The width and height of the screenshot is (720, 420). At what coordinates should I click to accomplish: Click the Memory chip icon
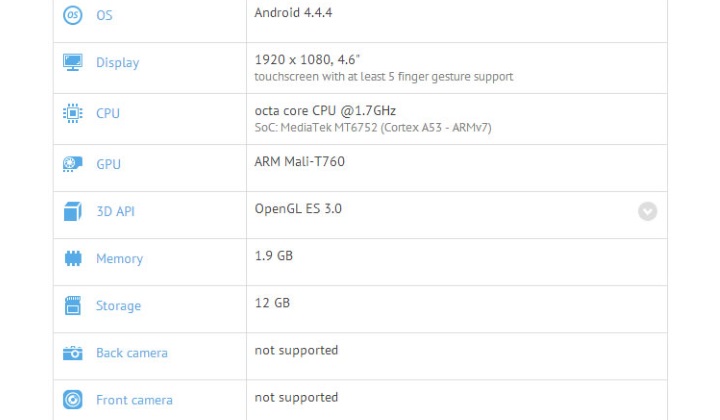pyautogui.click(x=73, y=258)
